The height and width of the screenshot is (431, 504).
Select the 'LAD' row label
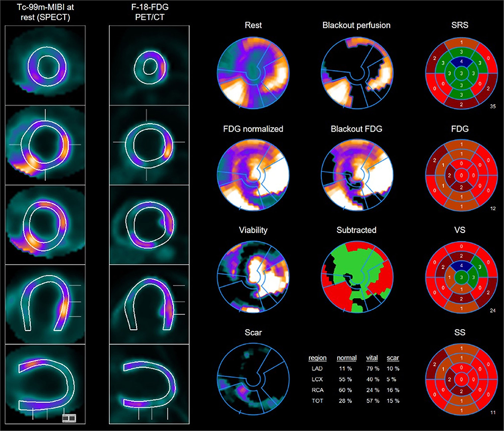(x=317, y=369)
